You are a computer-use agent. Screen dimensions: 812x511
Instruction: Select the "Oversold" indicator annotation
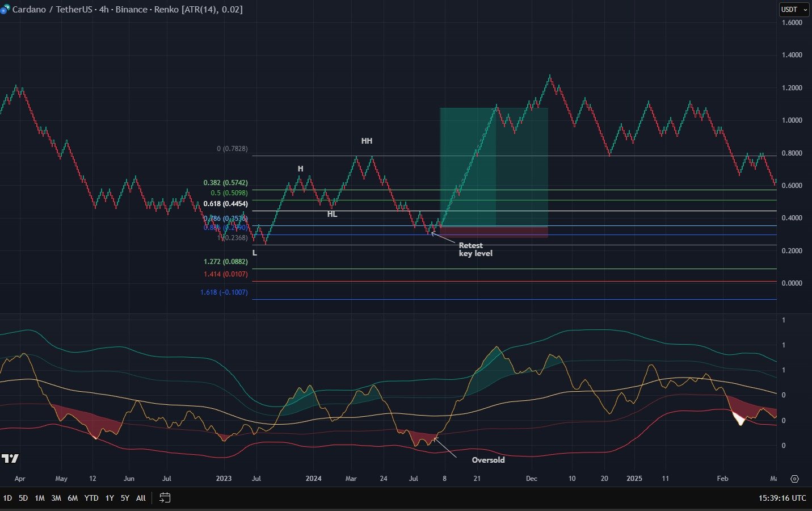click(x=488, y=460)
